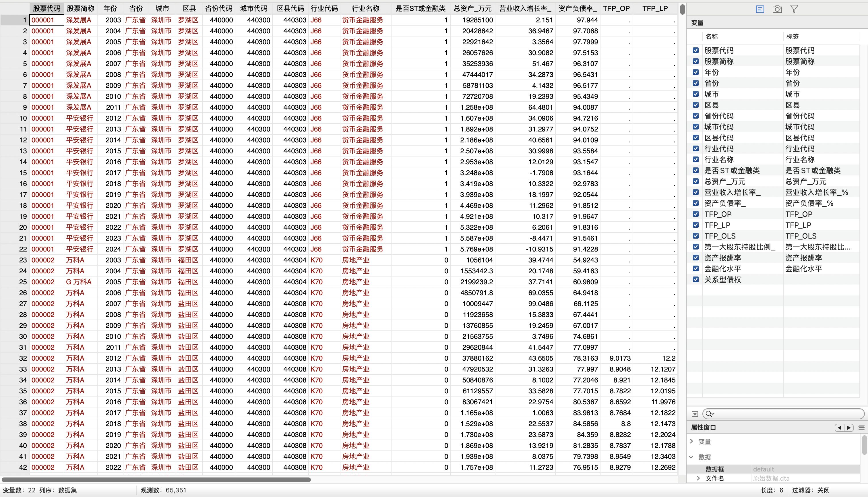Click the previous variable left arrow
This screenshot has width=868, height=497.
[839, 428]
